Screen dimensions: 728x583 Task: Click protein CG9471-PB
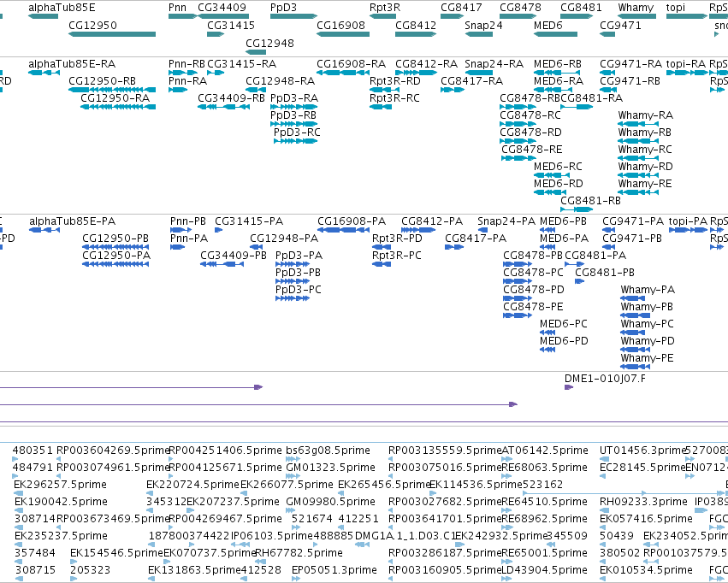(x=632, y=238)
